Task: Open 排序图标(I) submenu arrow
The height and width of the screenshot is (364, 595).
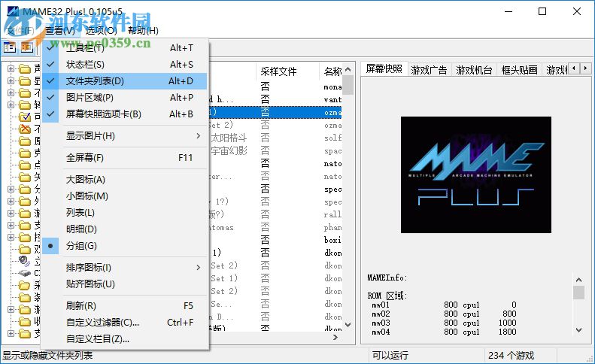Action: (x=199, y=268)
